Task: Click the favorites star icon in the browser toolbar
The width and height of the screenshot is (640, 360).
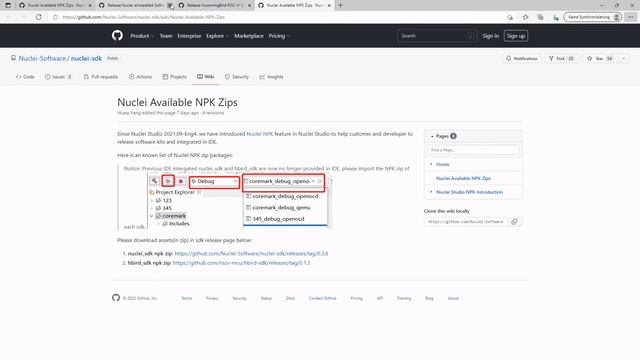Action: tap(525, 17)
